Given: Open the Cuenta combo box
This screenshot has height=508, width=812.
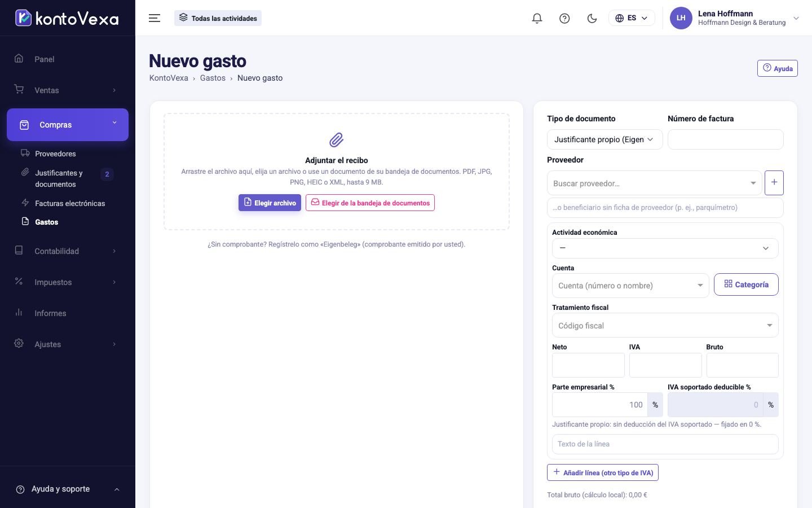Looking at the screenshot, I should 630,286.
